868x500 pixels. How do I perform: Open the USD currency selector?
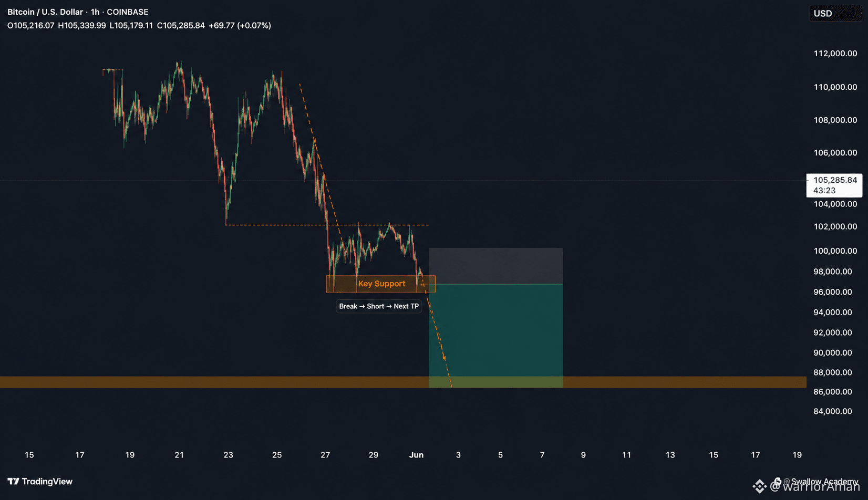(x=835, y=14)
